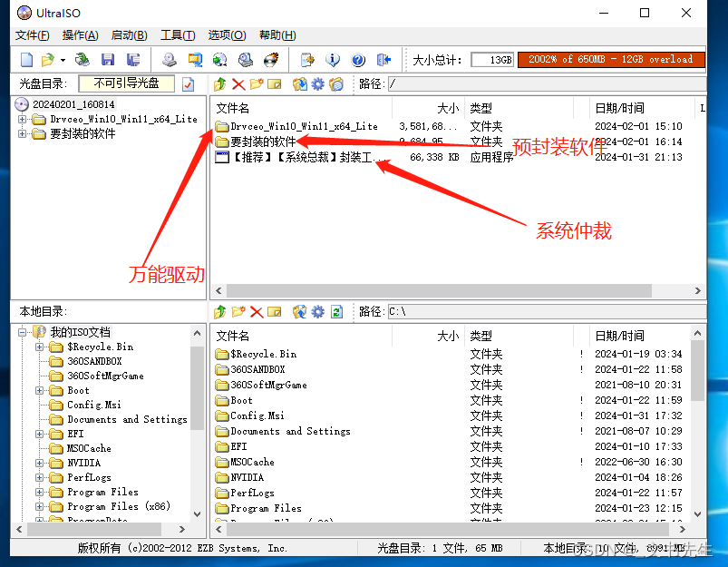The height and width of the screenshot is (567, 728).
Task: Click the Add to disc icon in local toolbar
Action: (300, 311)
